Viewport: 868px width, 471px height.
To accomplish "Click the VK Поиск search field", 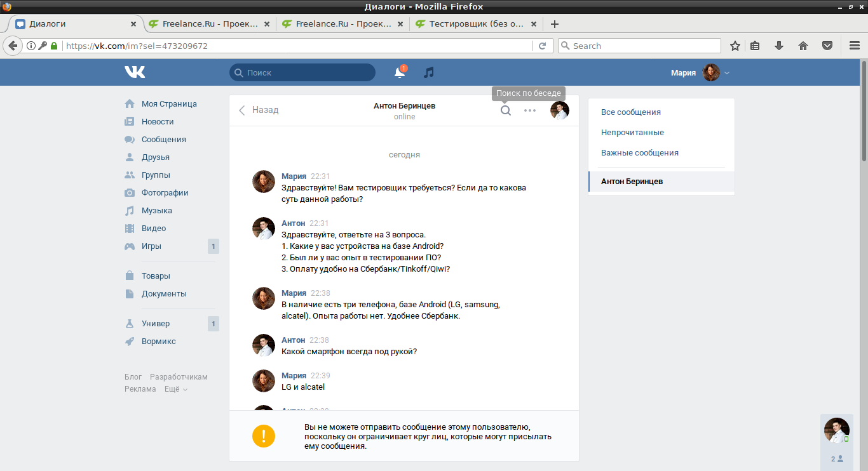I will coord(302,72).
